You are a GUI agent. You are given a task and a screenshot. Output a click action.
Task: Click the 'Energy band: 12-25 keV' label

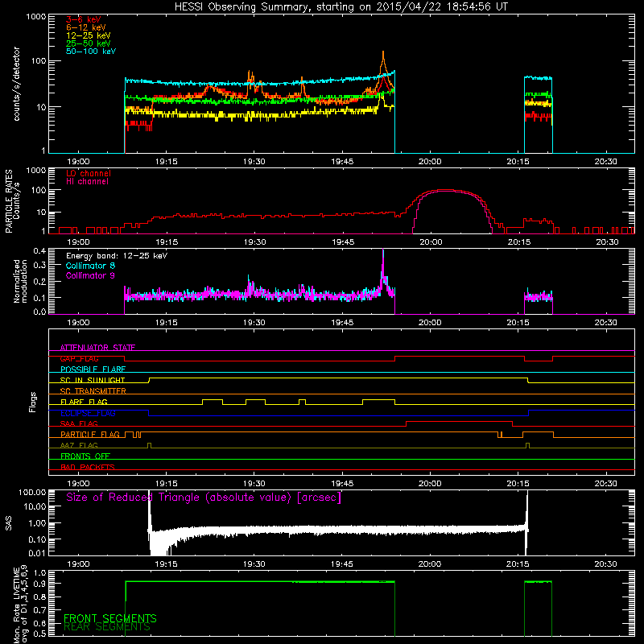coord(117,256)
